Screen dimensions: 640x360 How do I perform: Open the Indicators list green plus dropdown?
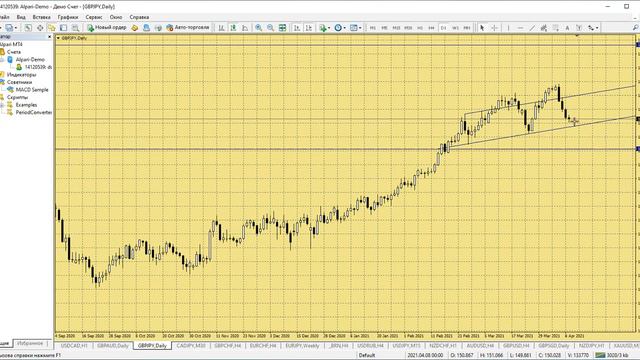[324, 28]
